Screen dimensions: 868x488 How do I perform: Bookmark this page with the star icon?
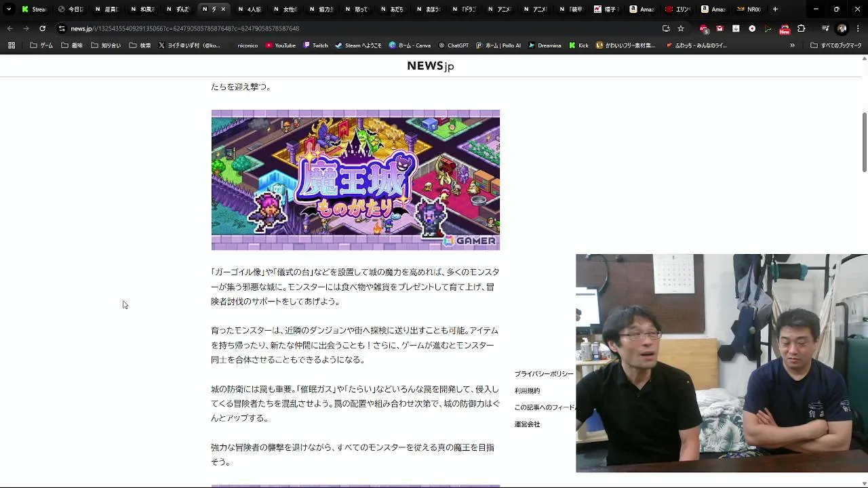[681, 28]
